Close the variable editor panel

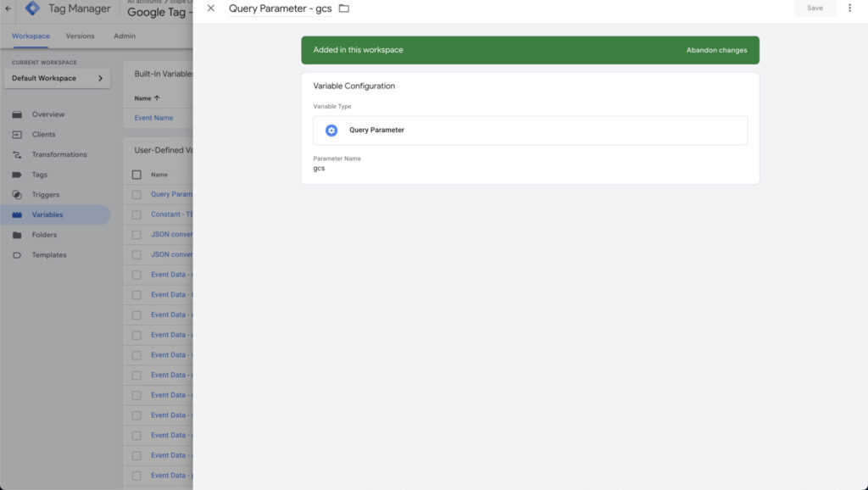click(211, 8)
